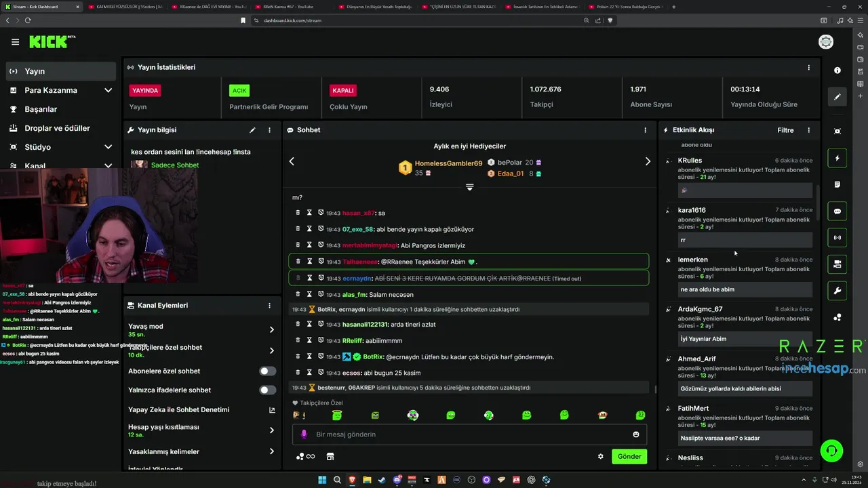Click the lightning bolt icon in right sidebar
The height and width of the screenshot is (488, 868).
coord(837,159)
